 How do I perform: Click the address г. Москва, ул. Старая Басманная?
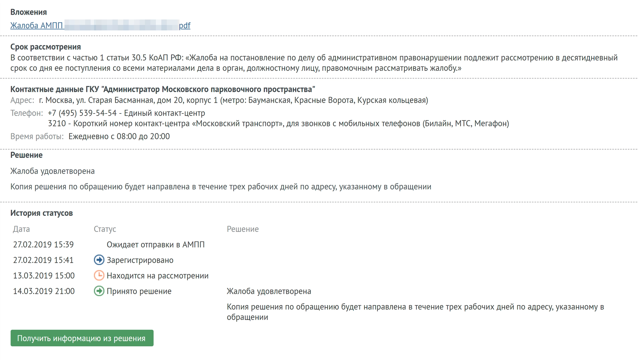click(233, 100)
